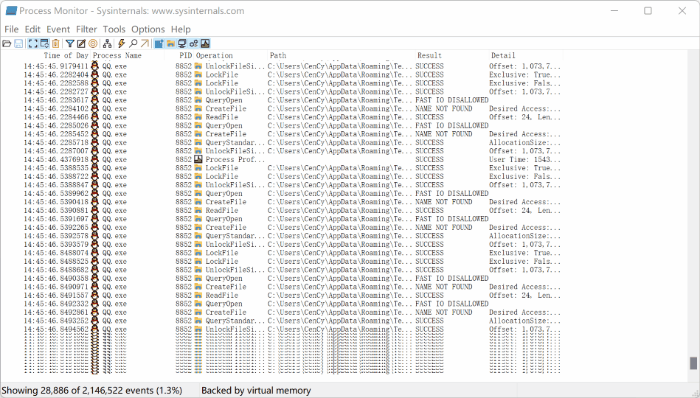Clear the event display with trash icon
The height and width of the screenshot is (398, 700).
pos(55,43)
